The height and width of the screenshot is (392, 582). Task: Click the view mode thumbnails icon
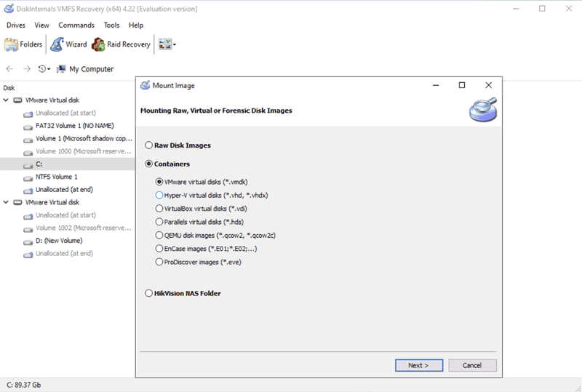165,44
